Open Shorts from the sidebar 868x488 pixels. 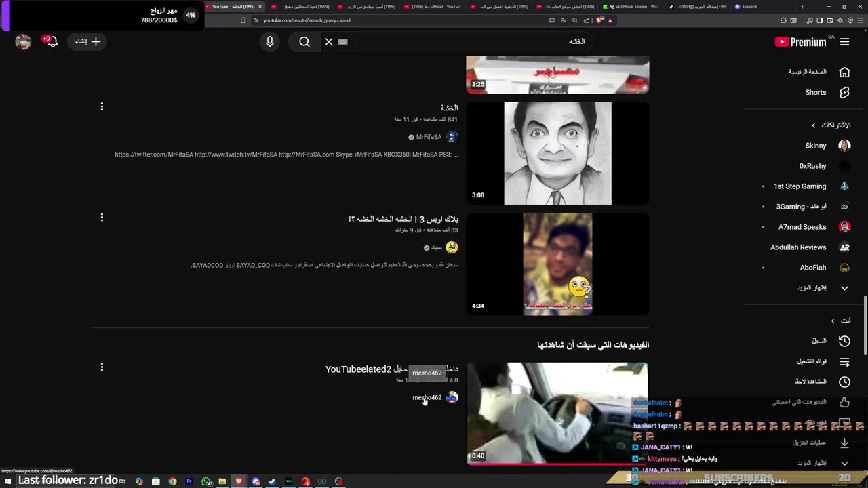pyautogui.click(x=826, y=93)
